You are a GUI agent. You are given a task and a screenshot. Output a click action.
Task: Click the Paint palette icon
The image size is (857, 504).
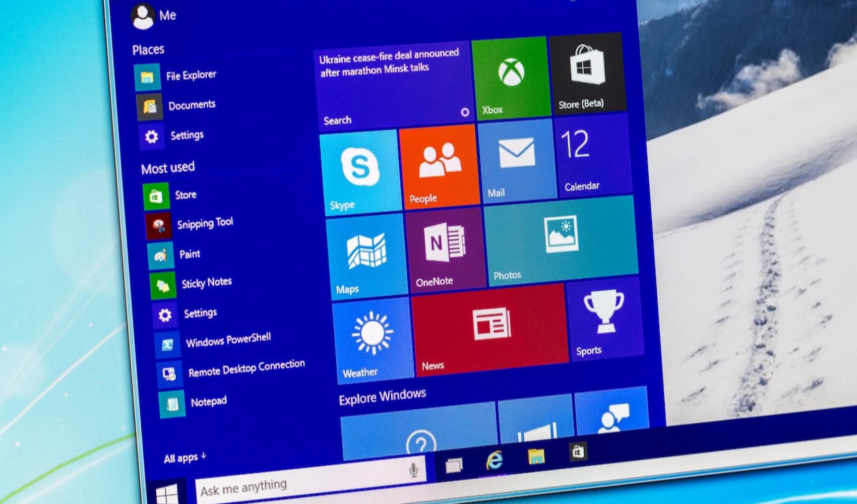coord(160,256)
